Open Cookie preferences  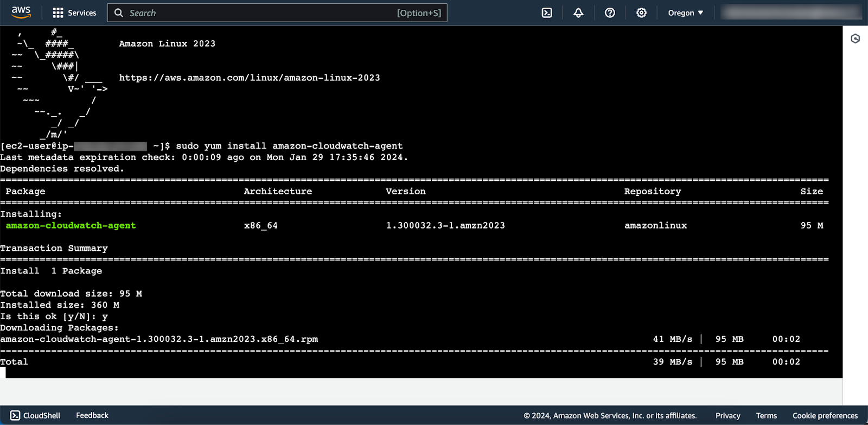(x=825, y=416)
